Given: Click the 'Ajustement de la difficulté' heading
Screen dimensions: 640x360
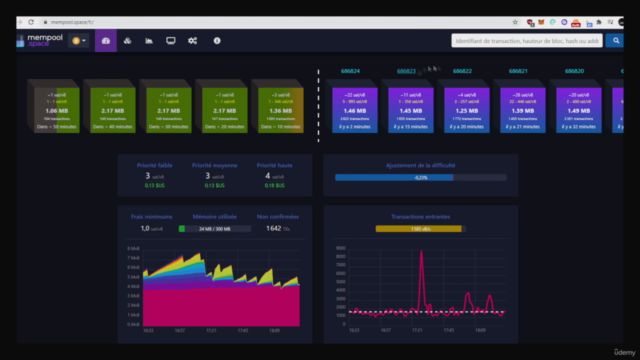Looking at the screenshot, I should [421, 165].
